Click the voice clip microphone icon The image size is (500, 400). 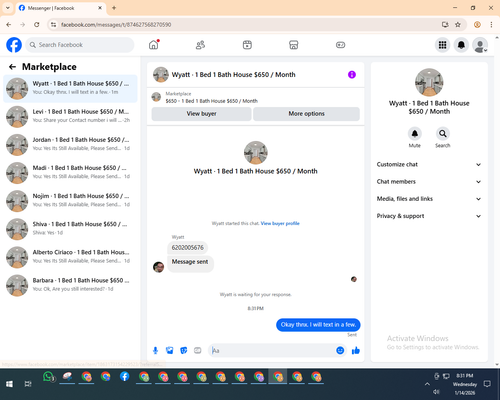pos(155,350)
